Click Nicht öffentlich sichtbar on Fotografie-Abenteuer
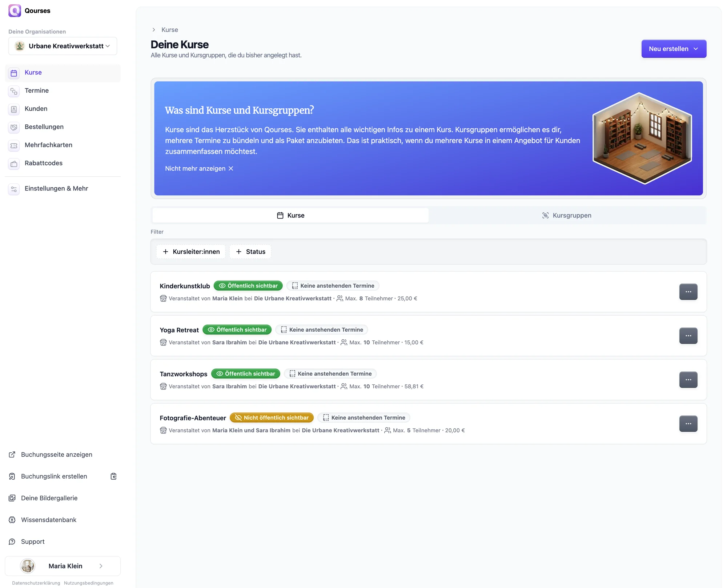 (272, 417)
